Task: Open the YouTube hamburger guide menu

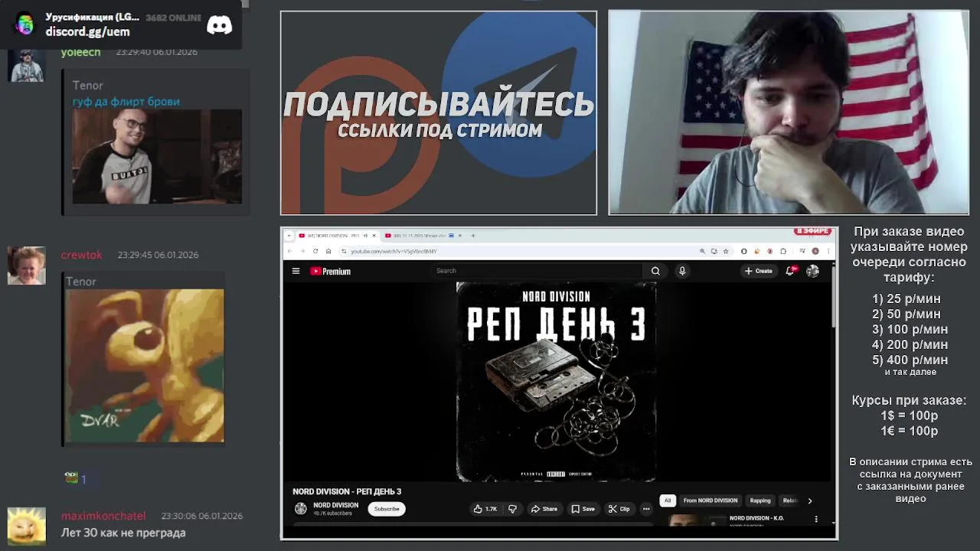Action: (296, 271)
